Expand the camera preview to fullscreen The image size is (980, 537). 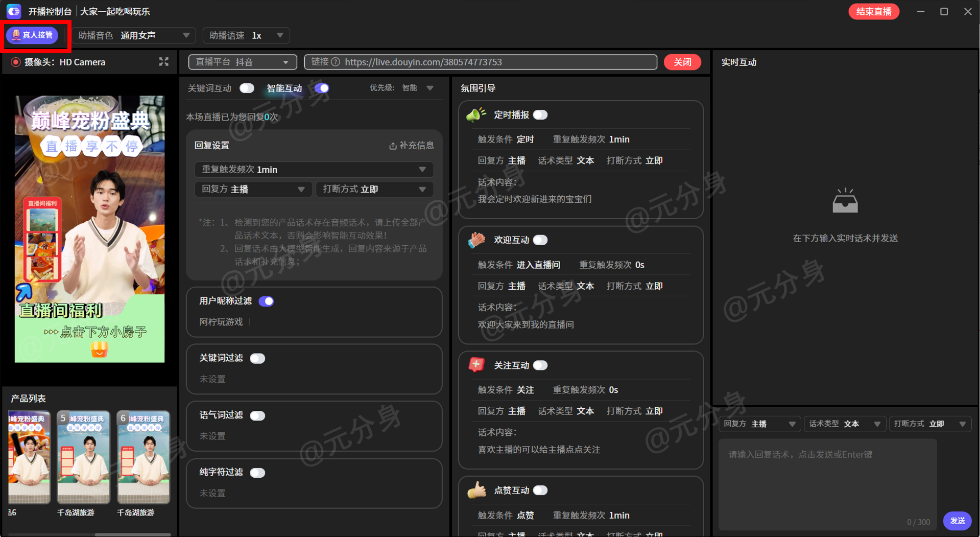[163, 62]
